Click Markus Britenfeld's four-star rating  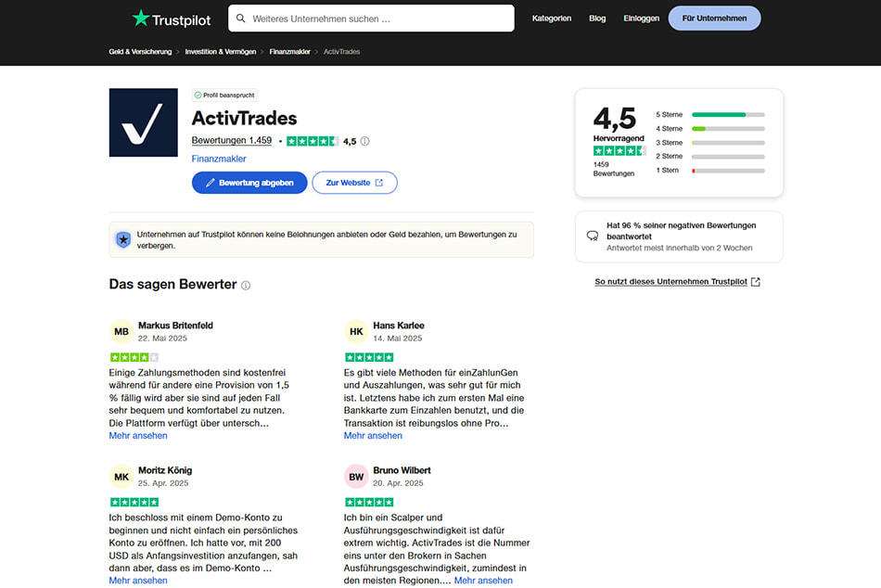(x=134, y=357)
